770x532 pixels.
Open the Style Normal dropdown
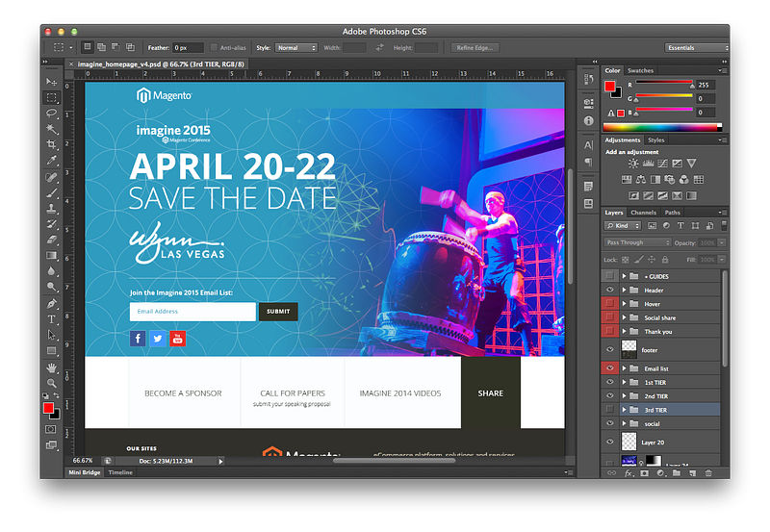pyautogui.click(x=296, y=47)
